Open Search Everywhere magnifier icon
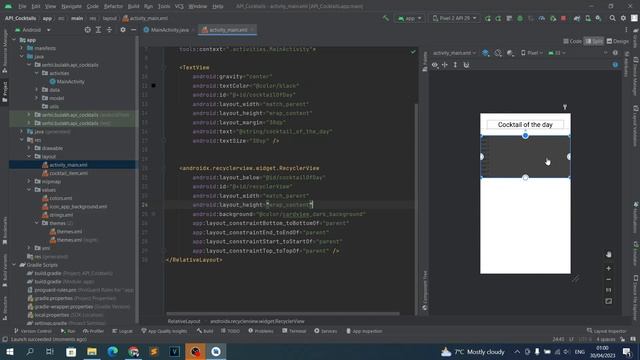 click(612, 18)
